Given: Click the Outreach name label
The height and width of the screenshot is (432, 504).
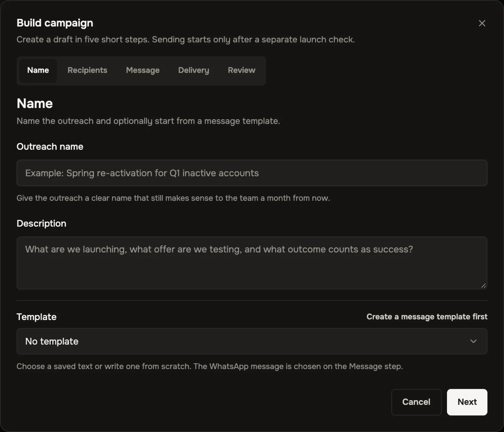Looking at the screenshot, I should click(50, 147).
